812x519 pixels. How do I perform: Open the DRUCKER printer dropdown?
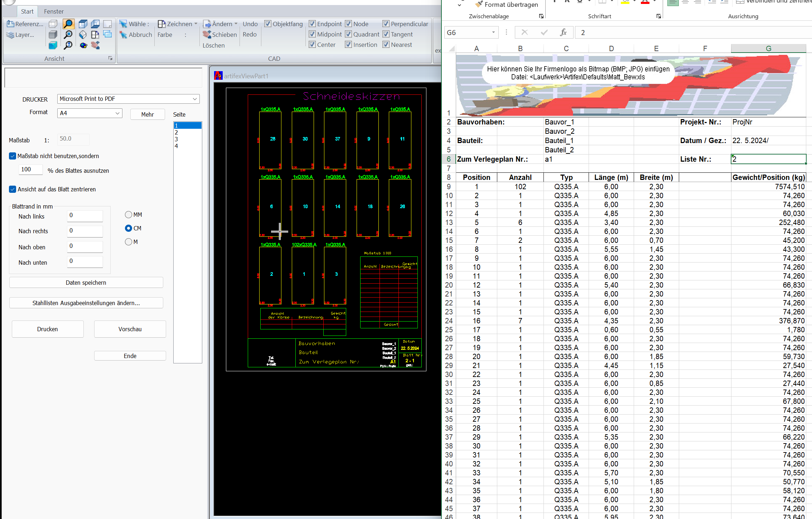point(195,99)
